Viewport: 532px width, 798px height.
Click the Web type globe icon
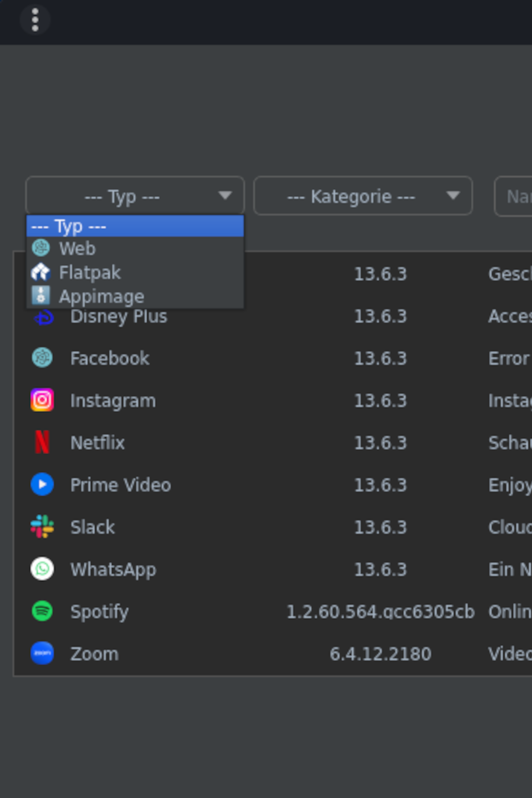[x=41, y=248]
